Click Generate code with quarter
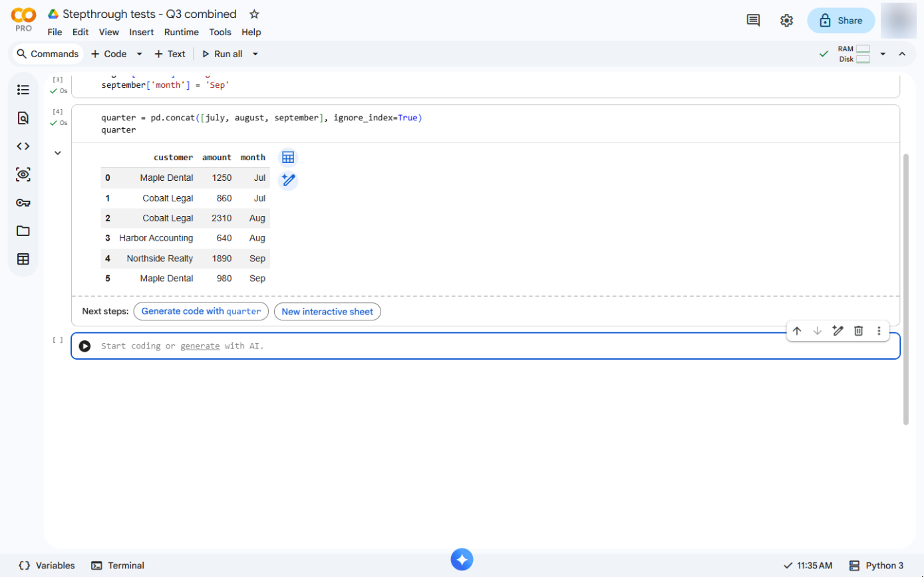This screenshot has height=577, width=924. (202, 311)
